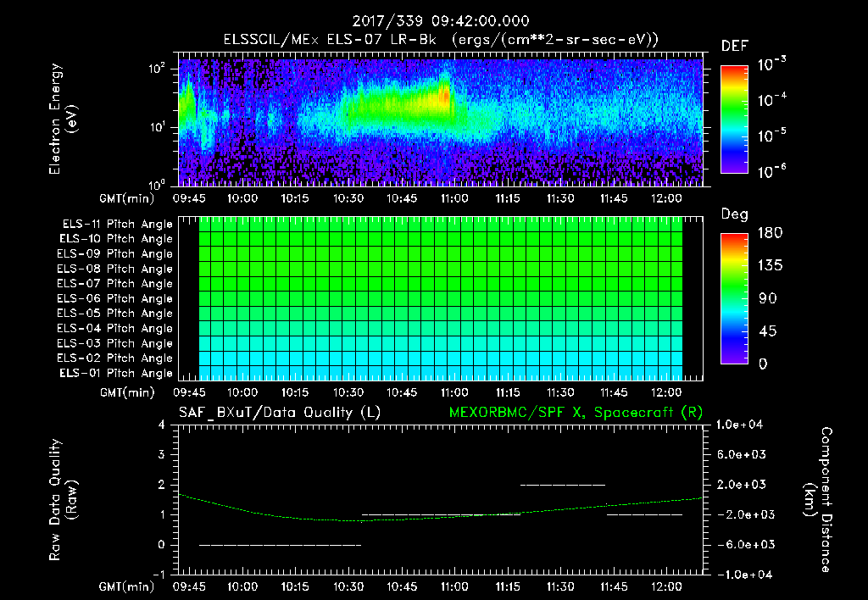Click the ELS-05 Pitch Angle row label

pos(115,314)
